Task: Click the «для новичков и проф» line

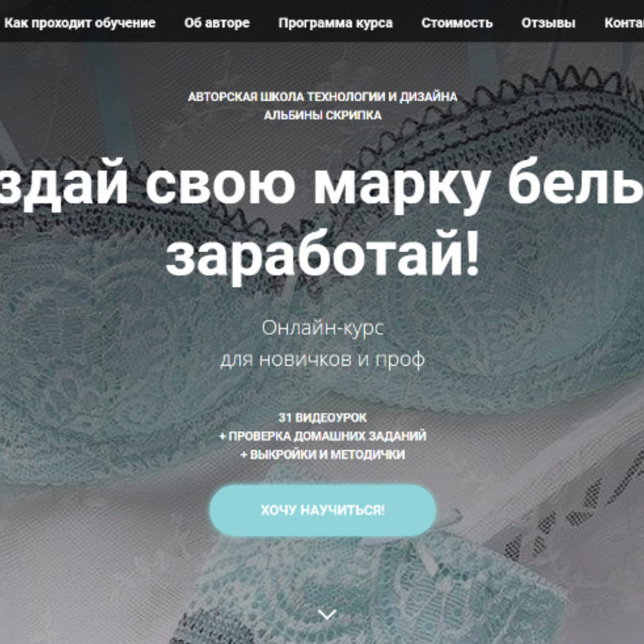Action: pos(323,360)
